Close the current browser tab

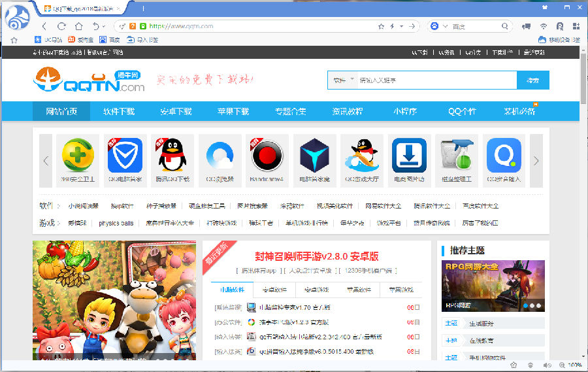point(119,8)
